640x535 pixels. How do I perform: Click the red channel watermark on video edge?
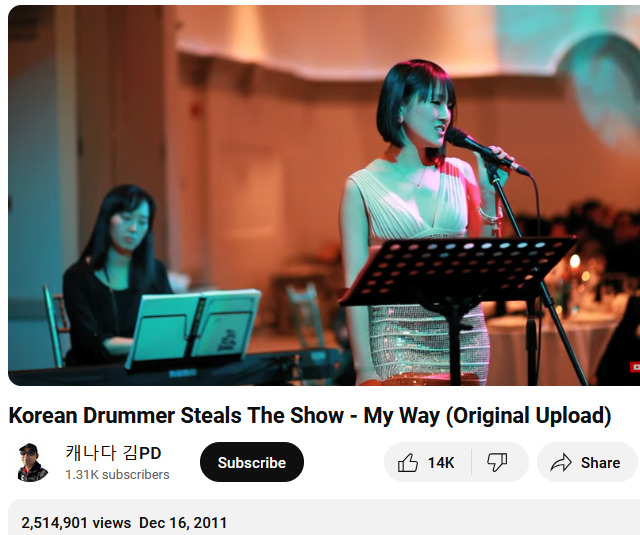point(635,367)
